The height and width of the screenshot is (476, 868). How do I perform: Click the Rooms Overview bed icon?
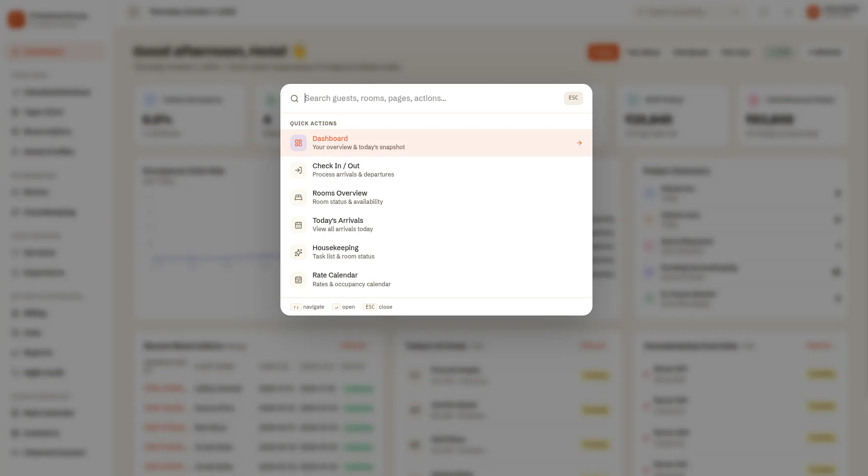(x=298, y=198)
